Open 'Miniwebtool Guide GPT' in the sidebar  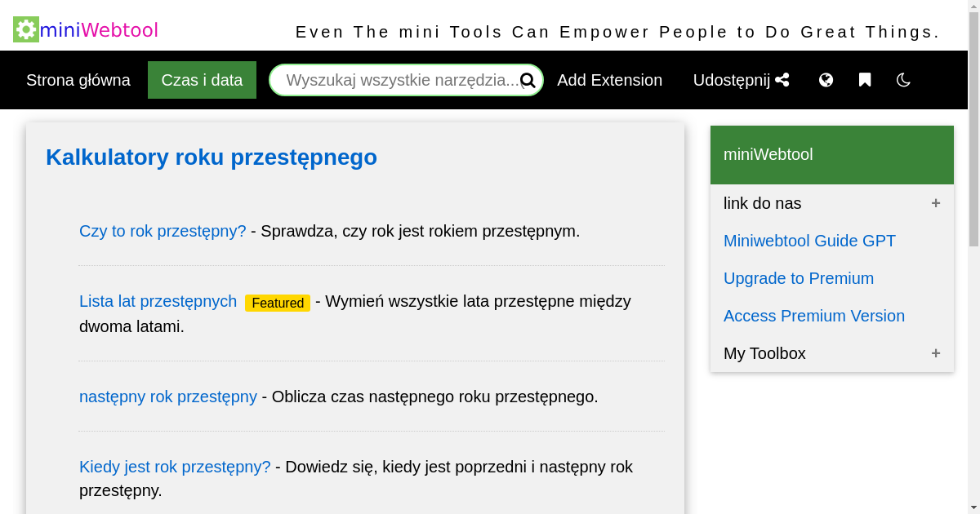pyautogui.click(x=809, y=241)
